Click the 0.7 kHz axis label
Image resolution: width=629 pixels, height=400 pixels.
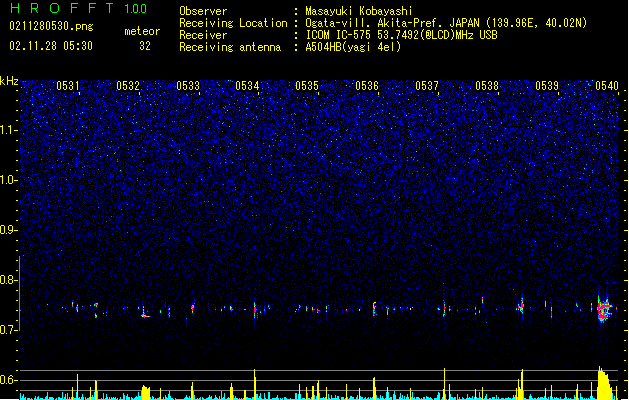coord(9,330)
